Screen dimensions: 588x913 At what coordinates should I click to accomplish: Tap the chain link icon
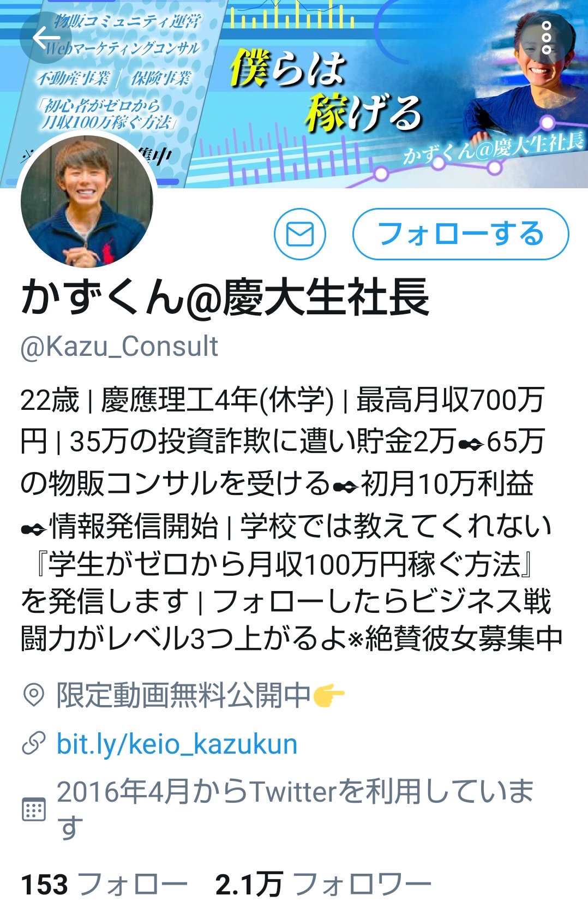(x=34, y=744)
